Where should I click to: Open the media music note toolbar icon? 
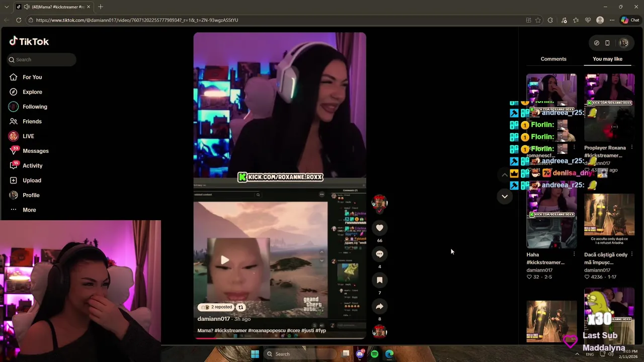click(564, 20)
